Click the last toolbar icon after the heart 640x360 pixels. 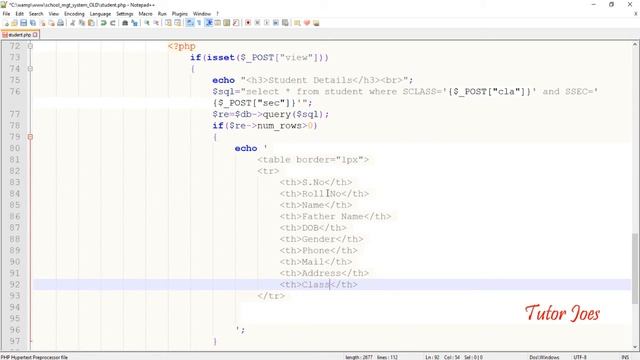coord(316,23)
